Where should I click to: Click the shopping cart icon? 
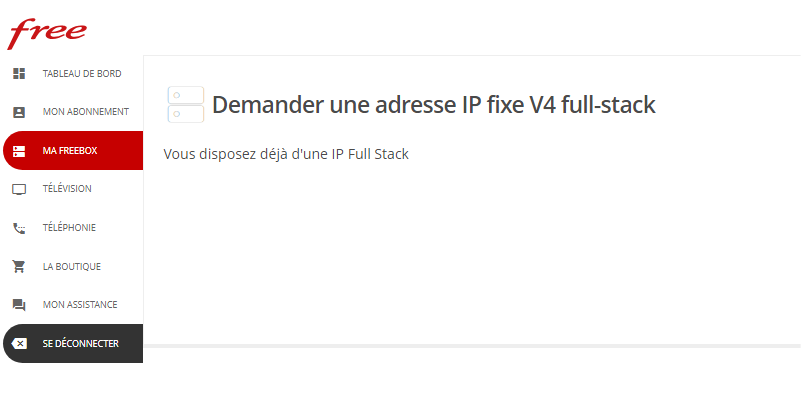pos(19,266)
